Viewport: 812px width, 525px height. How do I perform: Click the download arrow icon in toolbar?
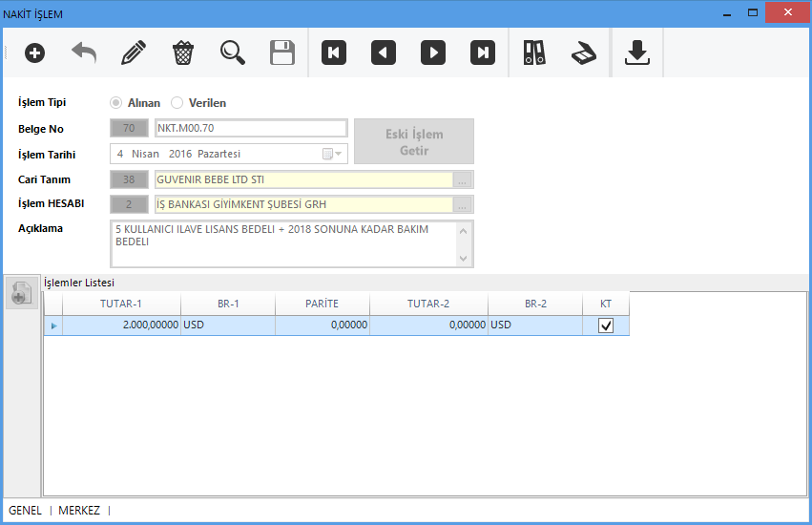(x=637, y=52)
